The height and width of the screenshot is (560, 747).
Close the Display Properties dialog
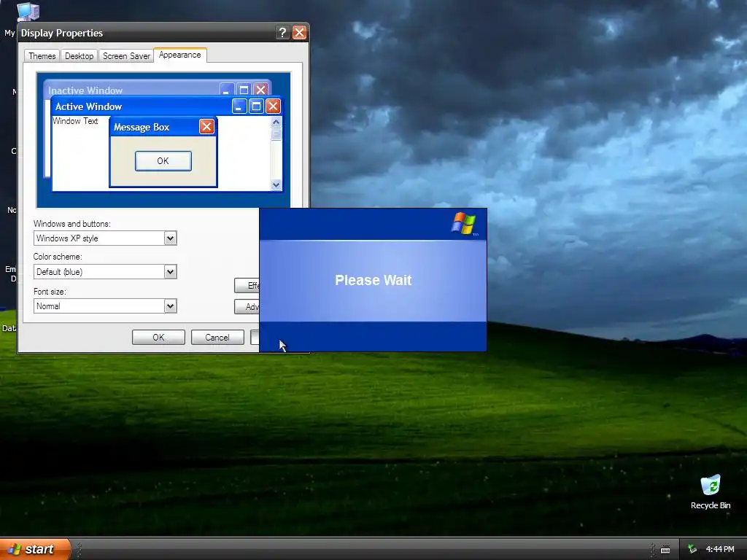pyautogui.click(x=299, y=32)
